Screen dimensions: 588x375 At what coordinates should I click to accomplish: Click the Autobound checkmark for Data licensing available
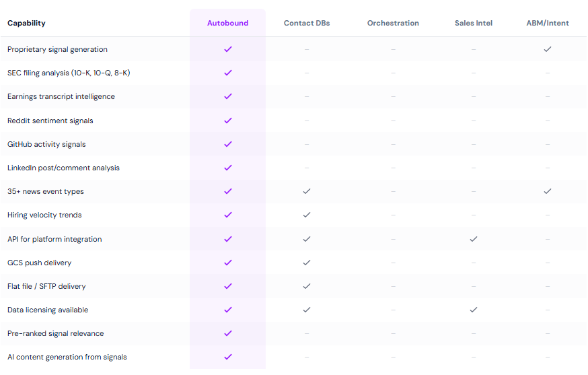pyautogui.click(x=227, y=310)
